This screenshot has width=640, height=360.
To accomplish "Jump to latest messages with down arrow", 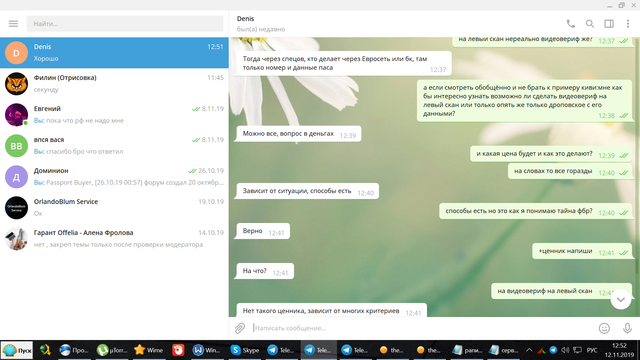I will pos(620,299).
